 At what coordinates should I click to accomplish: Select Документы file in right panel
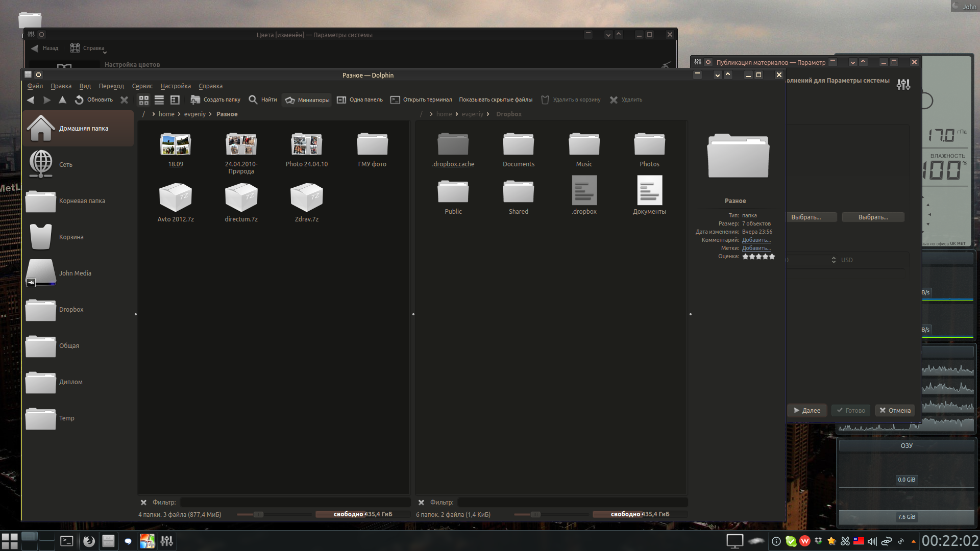tap(649, 195)
